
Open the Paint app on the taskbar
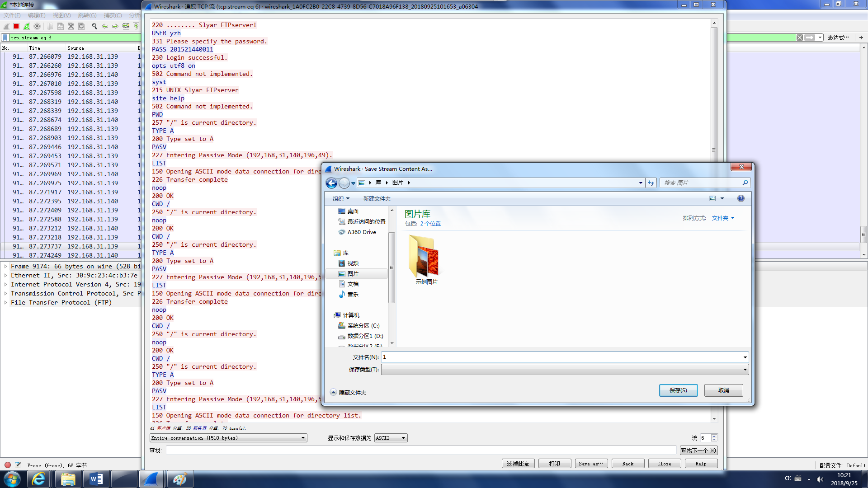179,479
